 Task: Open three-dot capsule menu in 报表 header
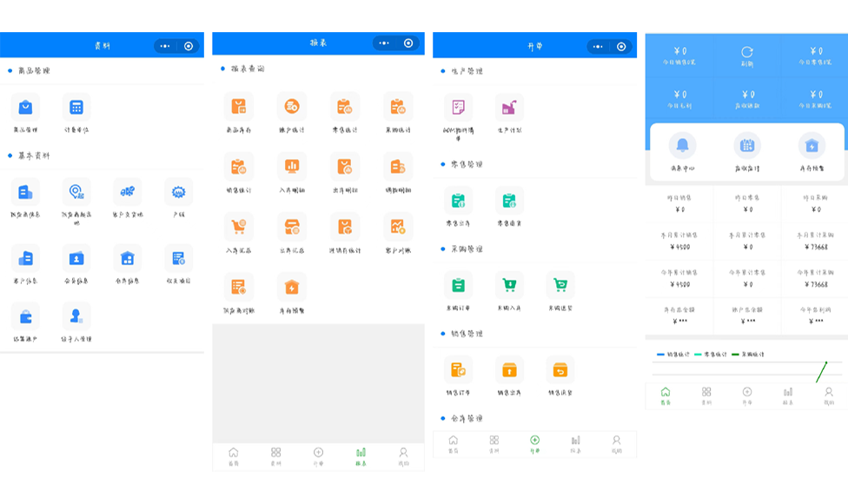pyautogui.click(x=385, y=43)
